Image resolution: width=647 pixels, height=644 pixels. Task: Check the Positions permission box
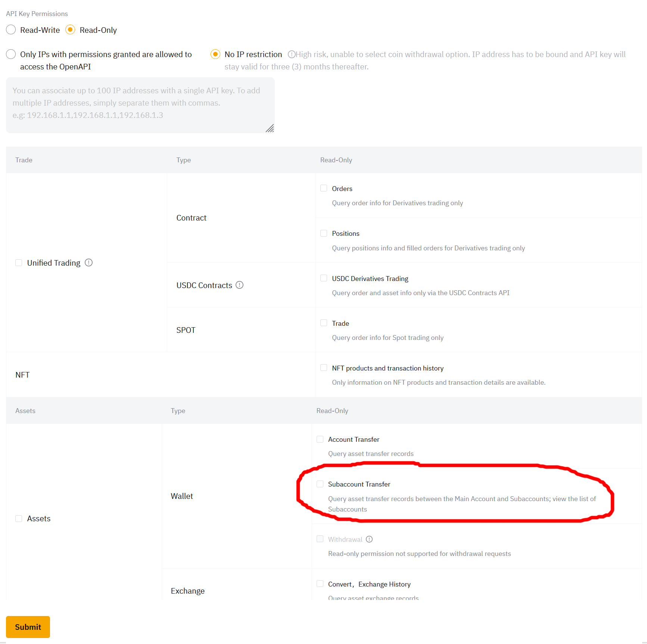[324, 233]
